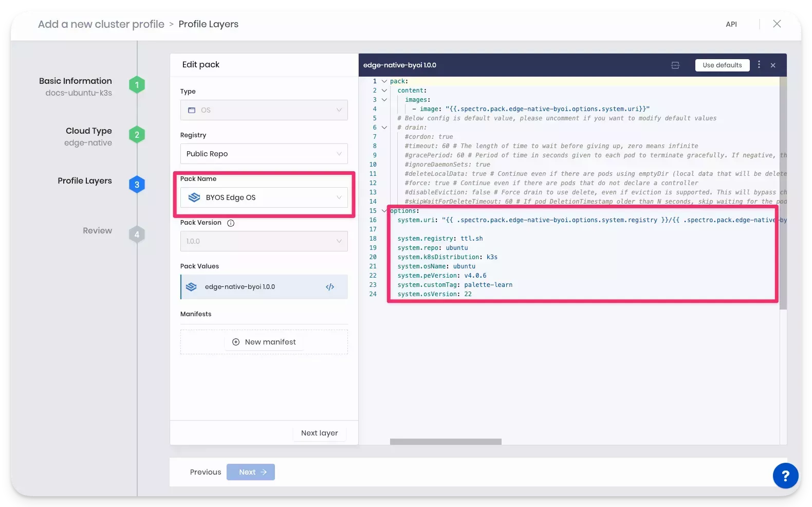Image resolution: width=812 pixels, height=507 pixels.
Task: Select step 4 Review hexagon
Action: 137,234
